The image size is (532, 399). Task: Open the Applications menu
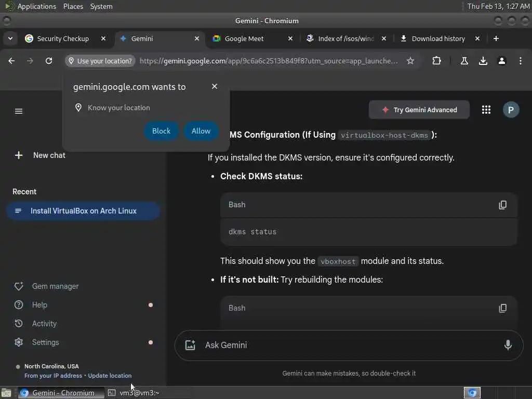[x=37, y=6]
